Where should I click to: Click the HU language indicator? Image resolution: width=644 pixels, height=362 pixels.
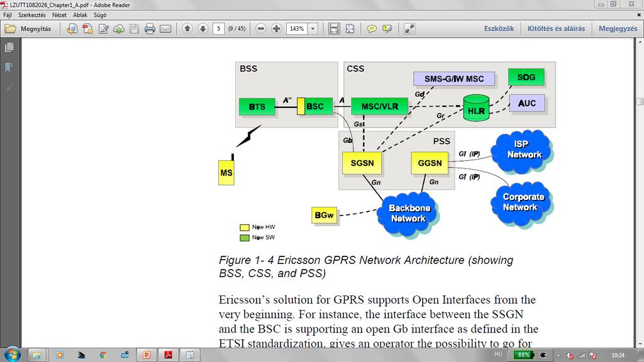[498, 354]
